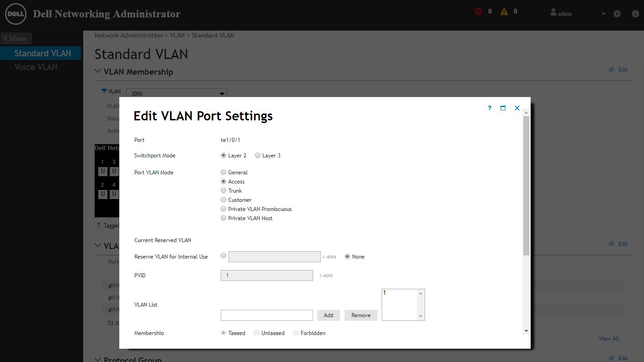Click the VLAN List text input
Screen dimensions: 644x362
pos(267,315)
